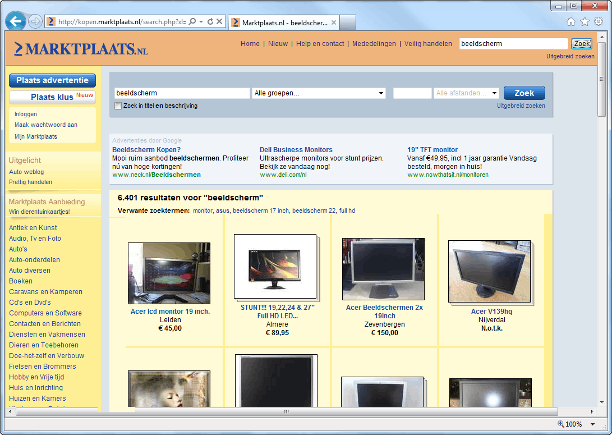Open the Favorites star icon
Viewport: 612px width, 435px height.
[584, 22]
